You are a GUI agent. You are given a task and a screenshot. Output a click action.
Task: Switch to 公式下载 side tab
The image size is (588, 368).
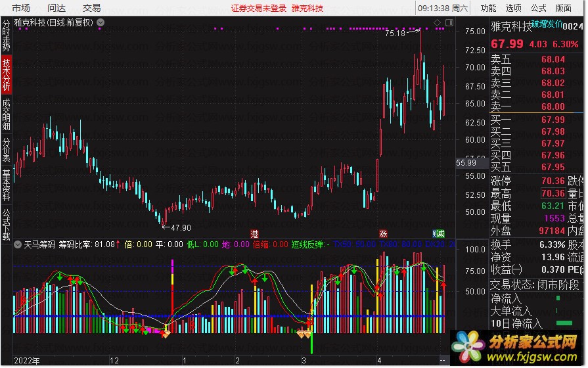click(7, 224)
